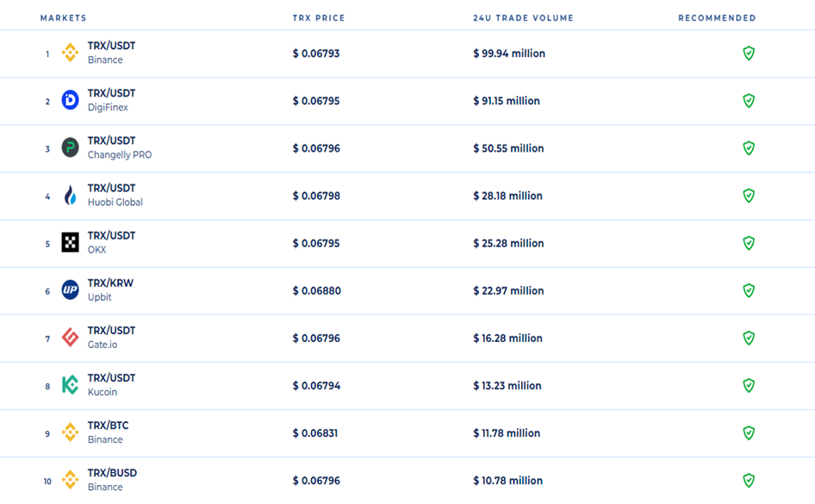Sort by Markets column header
This screenshot has height=504, width=815.
pyautogui.click(x=64, y=18)
